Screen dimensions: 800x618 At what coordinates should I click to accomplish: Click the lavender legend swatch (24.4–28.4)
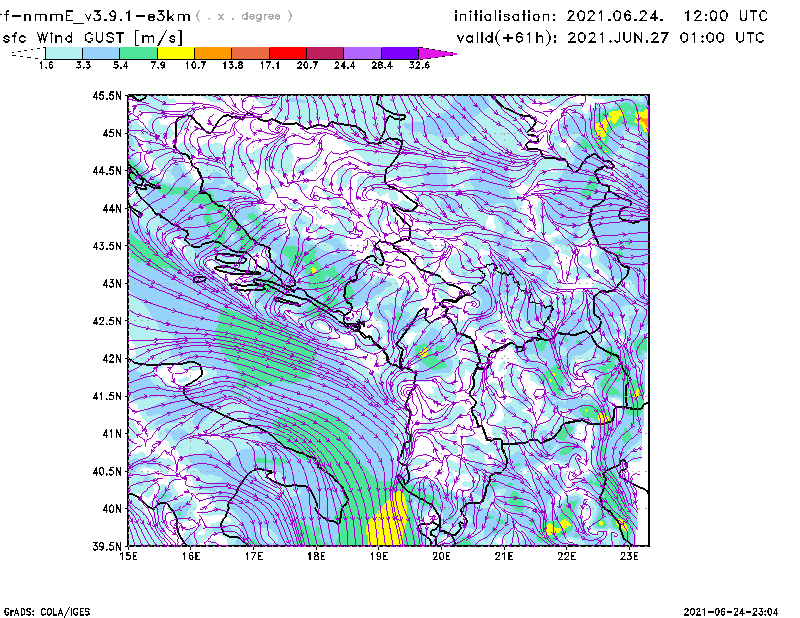click(362, 53)
